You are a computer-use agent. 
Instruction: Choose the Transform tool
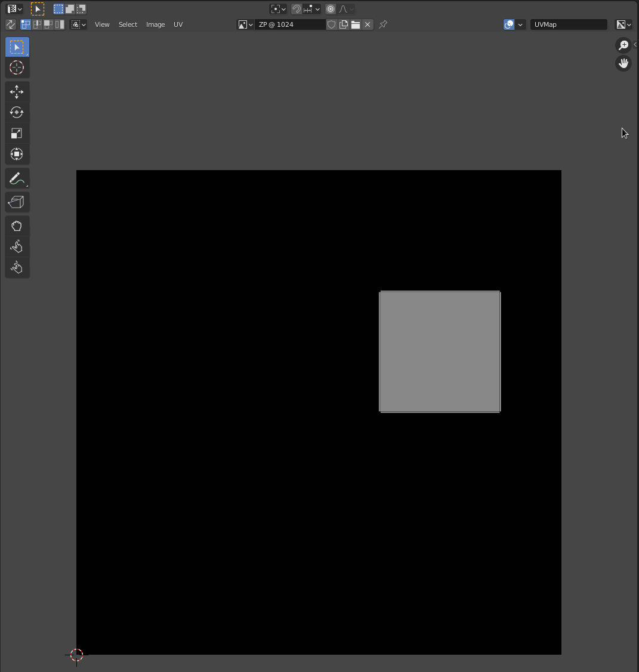tap(17, 155)
